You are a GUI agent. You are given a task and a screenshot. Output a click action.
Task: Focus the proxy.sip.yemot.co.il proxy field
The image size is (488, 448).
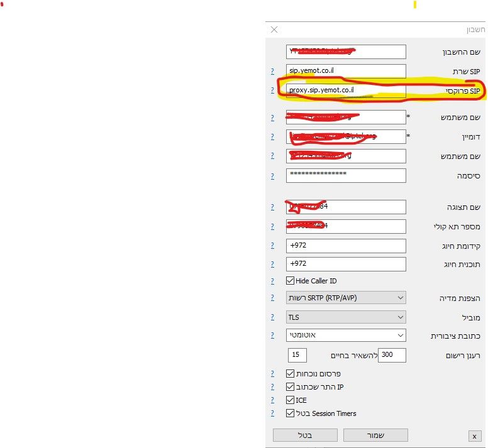click(346, 90)
